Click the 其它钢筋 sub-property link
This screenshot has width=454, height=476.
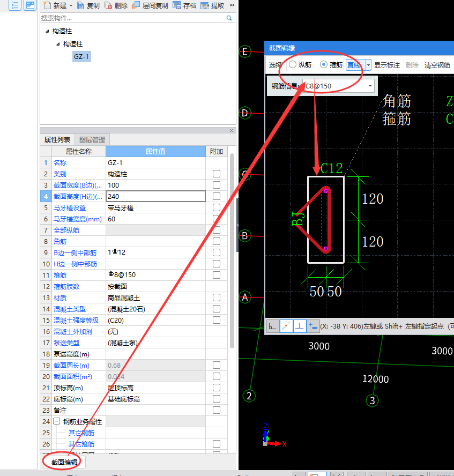coord(81,433)
